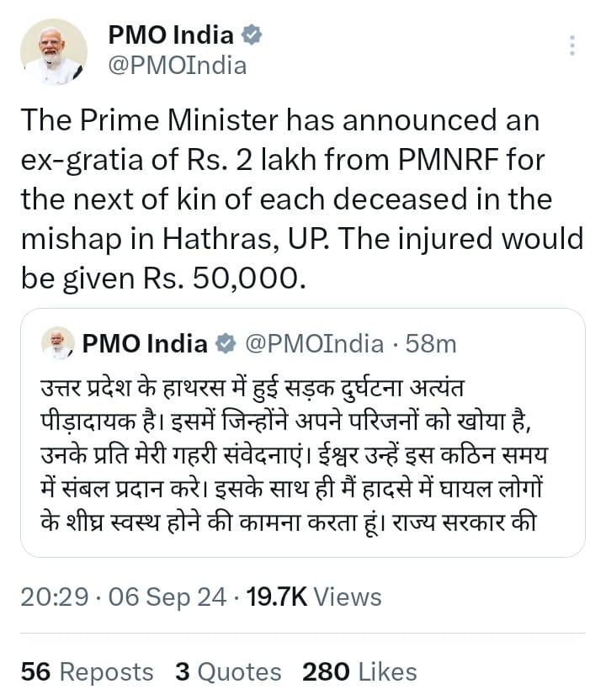This screenshot has height=700, width=606.
Task: Click the large PMO India profile picture
Action: coord(52,52)
